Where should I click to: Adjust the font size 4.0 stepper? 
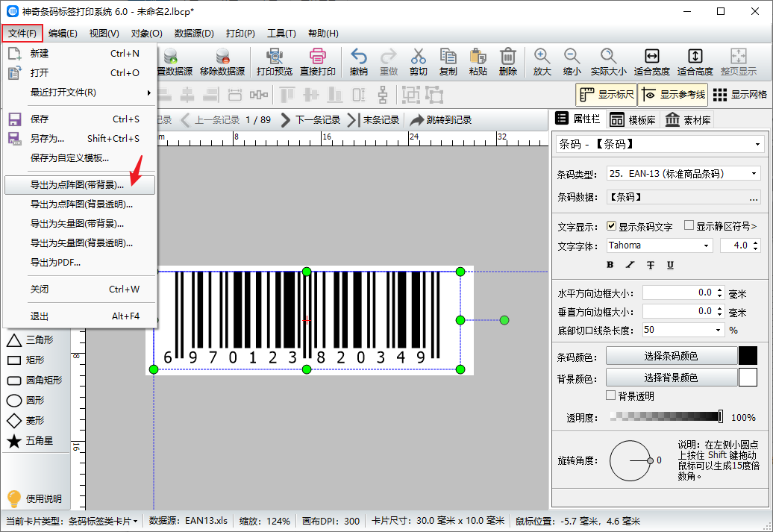(756, 245)
